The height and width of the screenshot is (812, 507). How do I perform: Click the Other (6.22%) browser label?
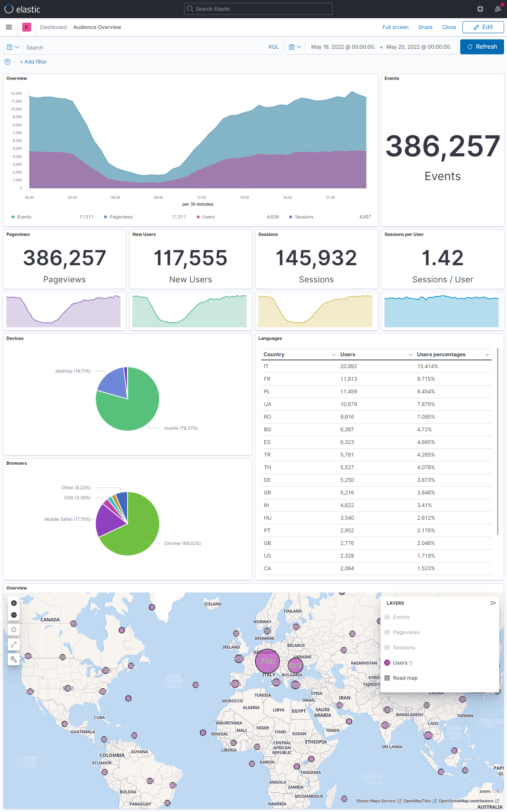coord(76,488)
